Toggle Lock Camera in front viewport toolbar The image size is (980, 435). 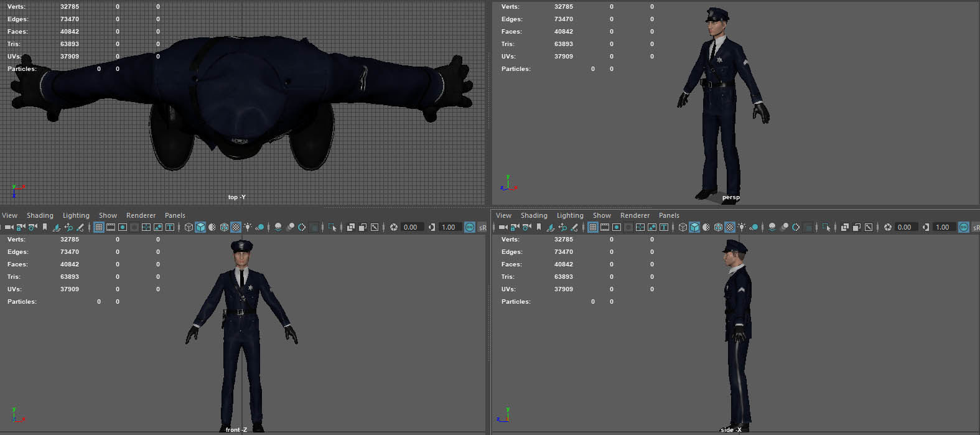coord(21,227)
